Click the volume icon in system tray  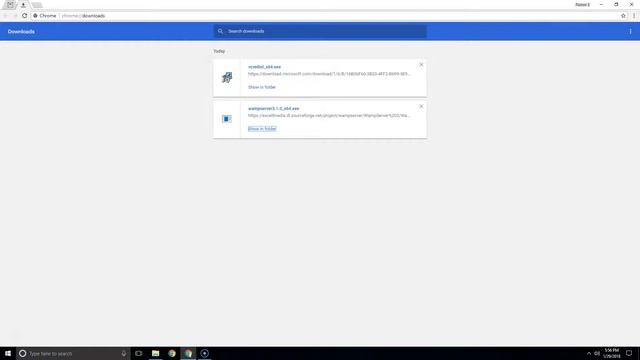coord(597,353)
